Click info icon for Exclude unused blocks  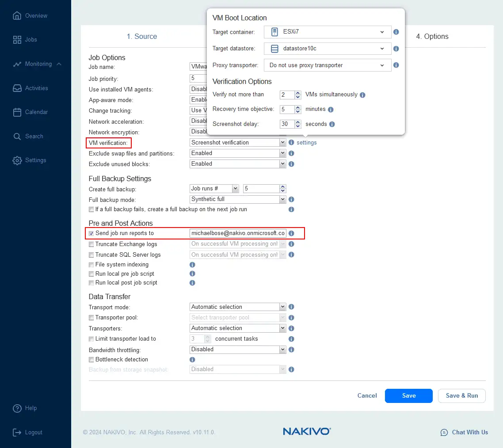click(291, 164)
